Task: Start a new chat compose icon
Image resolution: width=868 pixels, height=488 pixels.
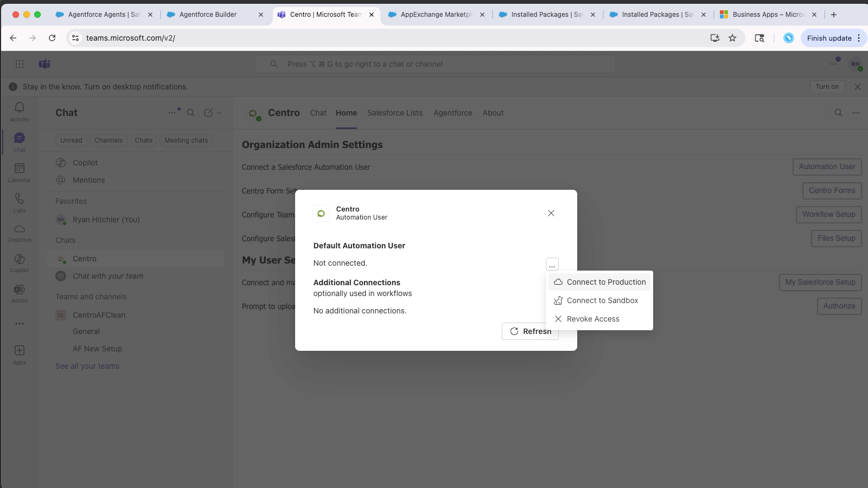Action: click(x=208, y=113)
